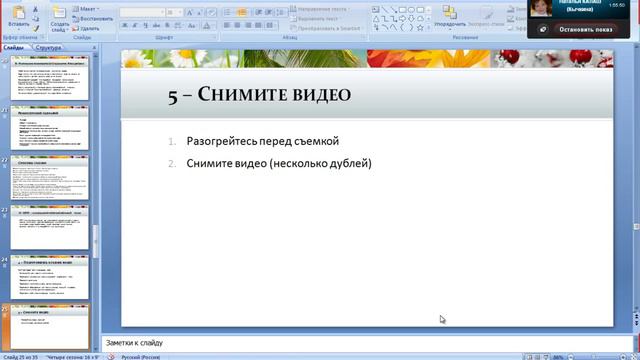The width and height of the screenshot is (640, 360).
Task: Open the Columns dropdown in the paragraph group
Action: click(270, 25)
